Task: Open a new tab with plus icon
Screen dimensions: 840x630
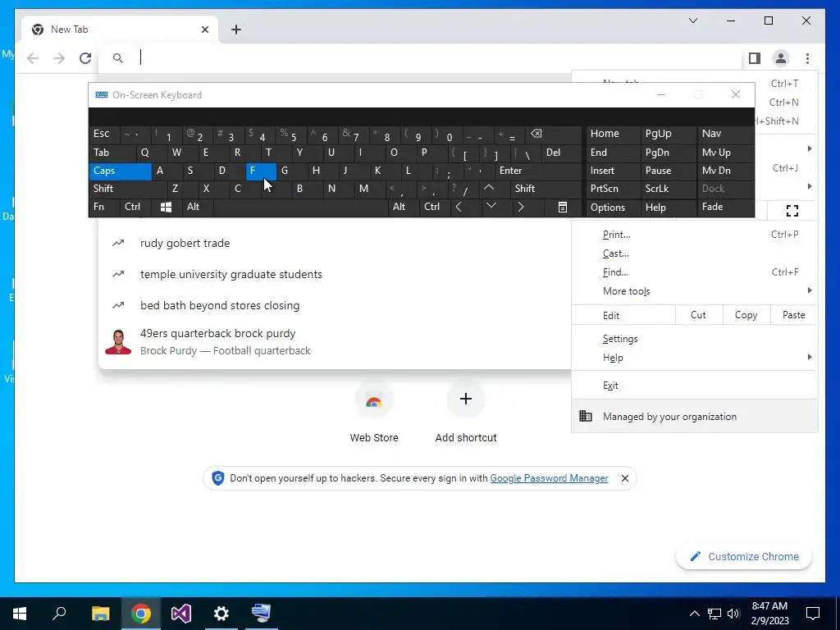Action: [236, 30]
